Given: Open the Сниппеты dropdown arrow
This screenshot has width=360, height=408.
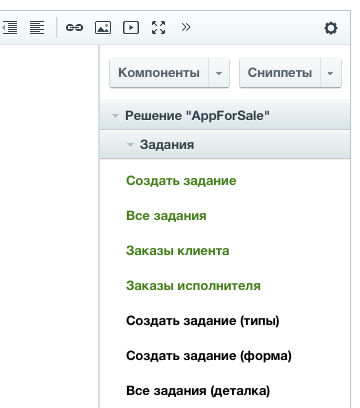Looking at the screenshot, I should (330, 73).
